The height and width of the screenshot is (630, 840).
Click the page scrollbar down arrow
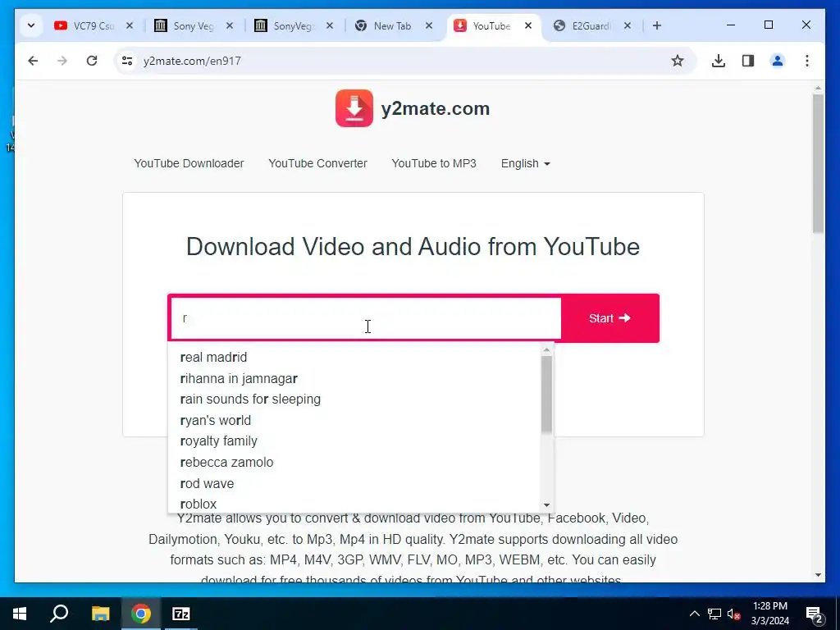tap(818, 575)
